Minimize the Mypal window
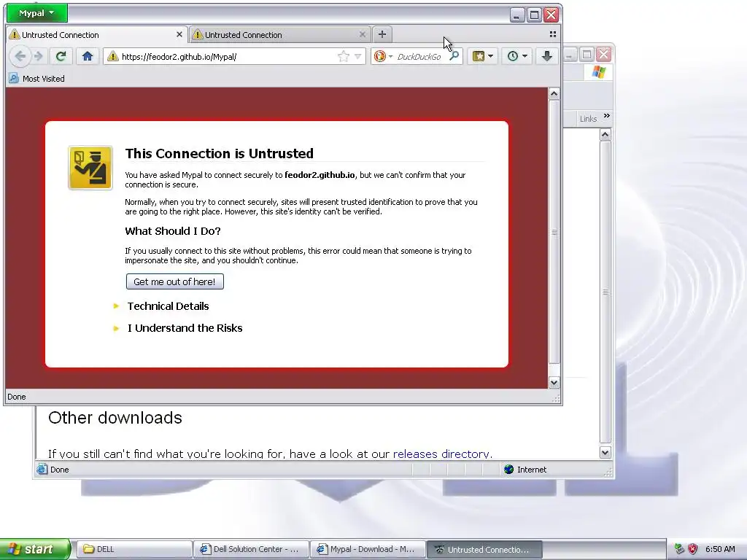747x560 pixels. pos(517,15)
